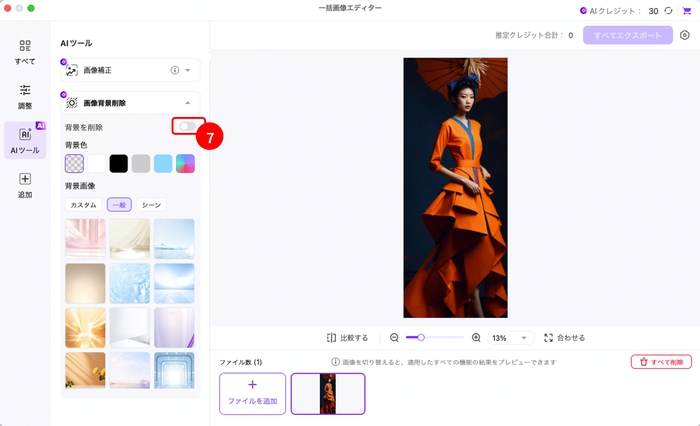Click the 画像補正 info icon
700x426 pixels.
175,70
